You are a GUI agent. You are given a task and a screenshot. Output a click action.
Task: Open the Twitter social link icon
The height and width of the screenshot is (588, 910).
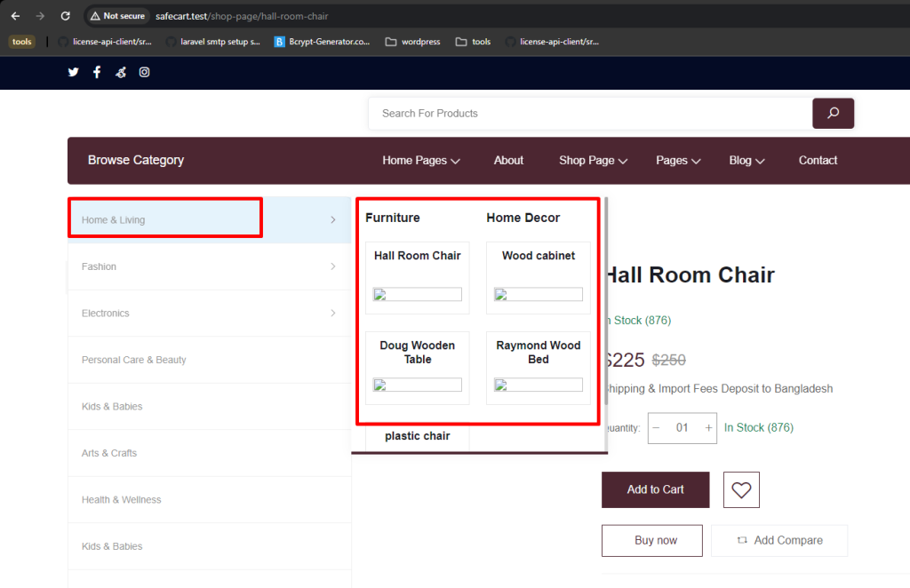coord(73,72)
